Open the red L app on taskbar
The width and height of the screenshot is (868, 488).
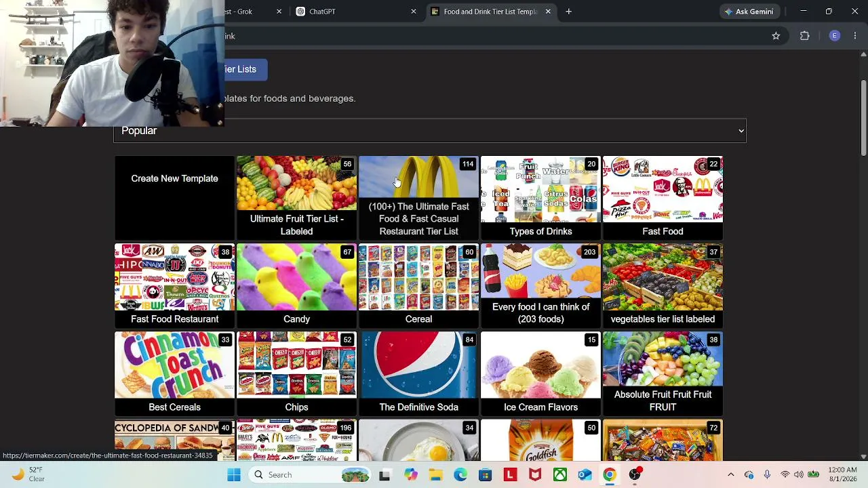click(510, 475)
